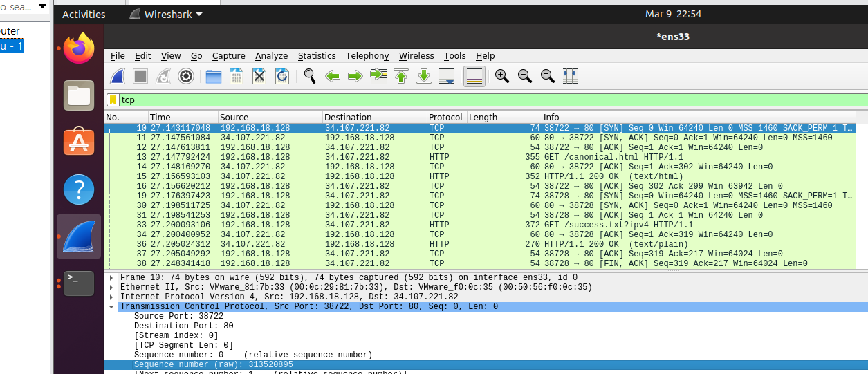Open Files from the Ubuntu dock

(x=79, y=95)
